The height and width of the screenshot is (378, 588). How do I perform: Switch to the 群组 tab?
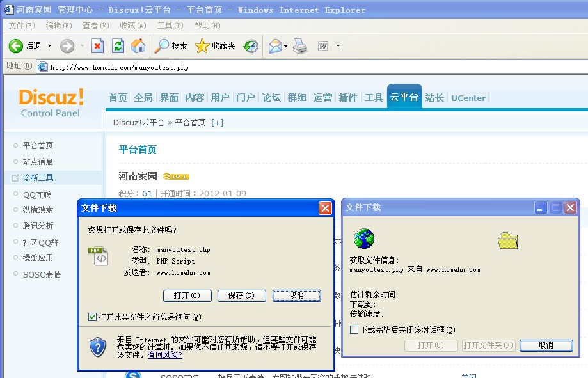click(x=297, y=98)
